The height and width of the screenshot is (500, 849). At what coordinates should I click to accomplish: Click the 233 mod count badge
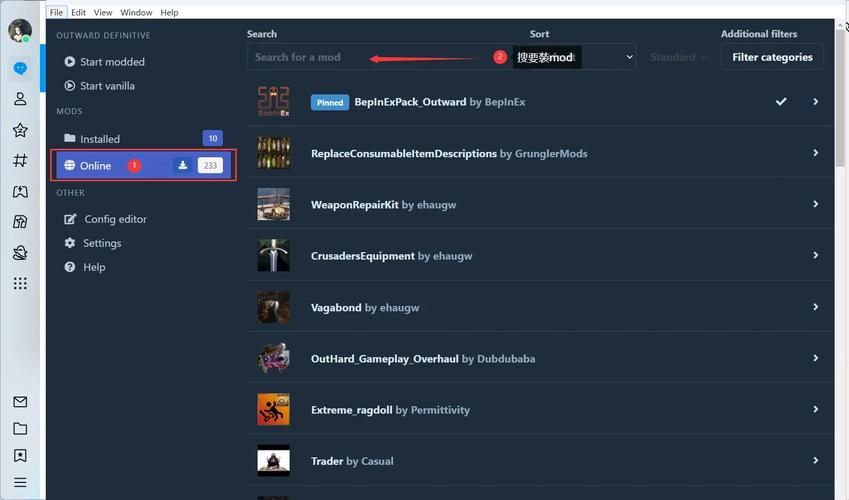point(210,165)
